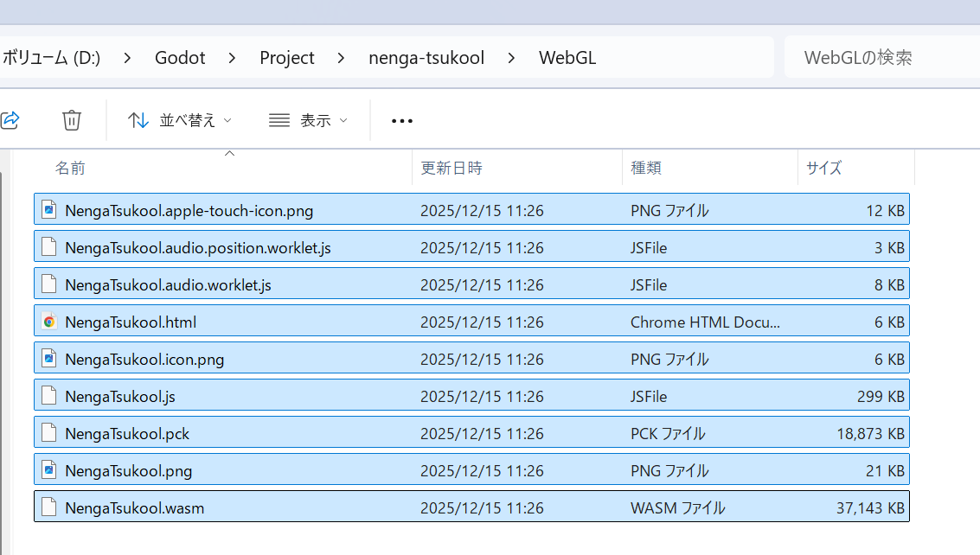
Task: Click the share icon in toolbar
Action: (10, 120)
